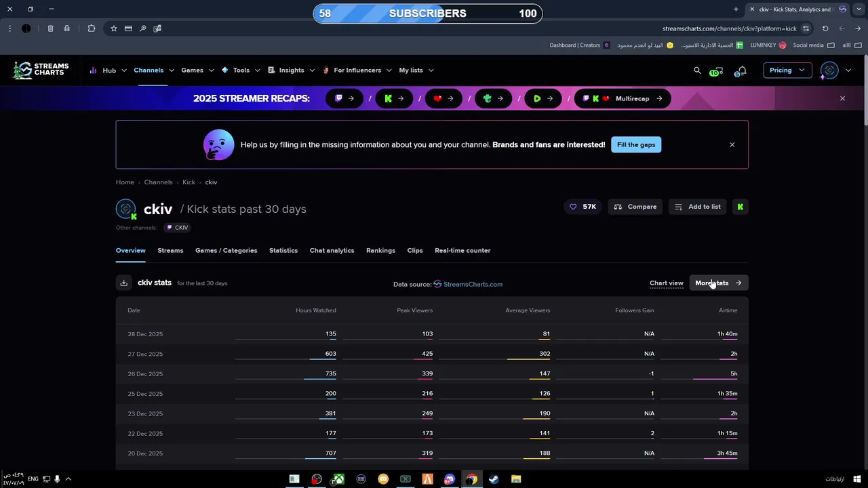This screenshot has height=488, width=868.
Task: Click Add to list button
Action: pos(698,207)
